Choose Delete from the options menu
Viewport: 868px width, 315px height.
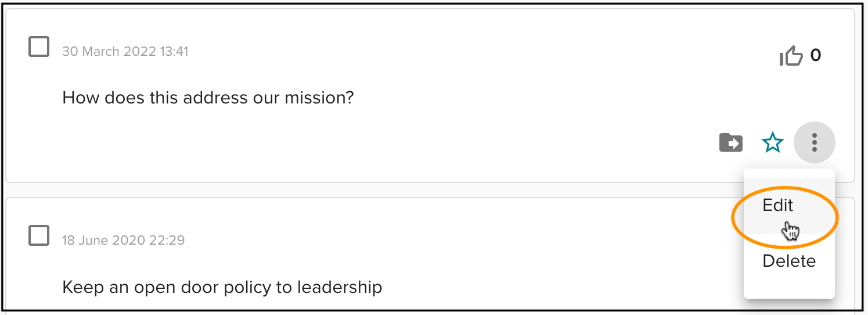click(x=789, y=261)
